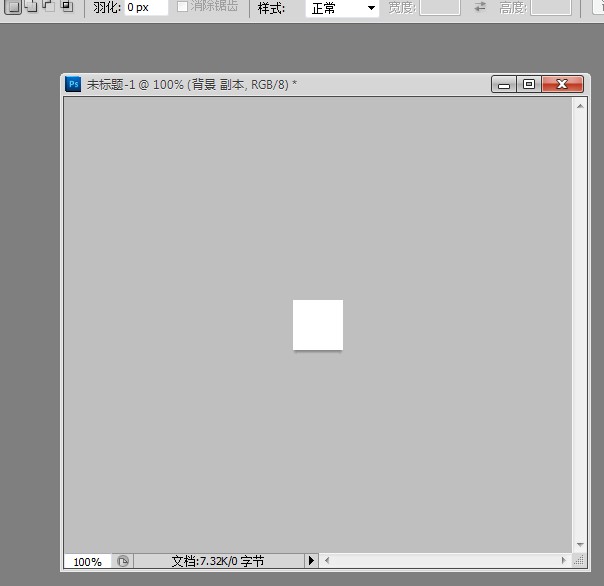The image size is (604, 586).
Task: Click the 羽化 feather input field
Action: pos(146,7)
